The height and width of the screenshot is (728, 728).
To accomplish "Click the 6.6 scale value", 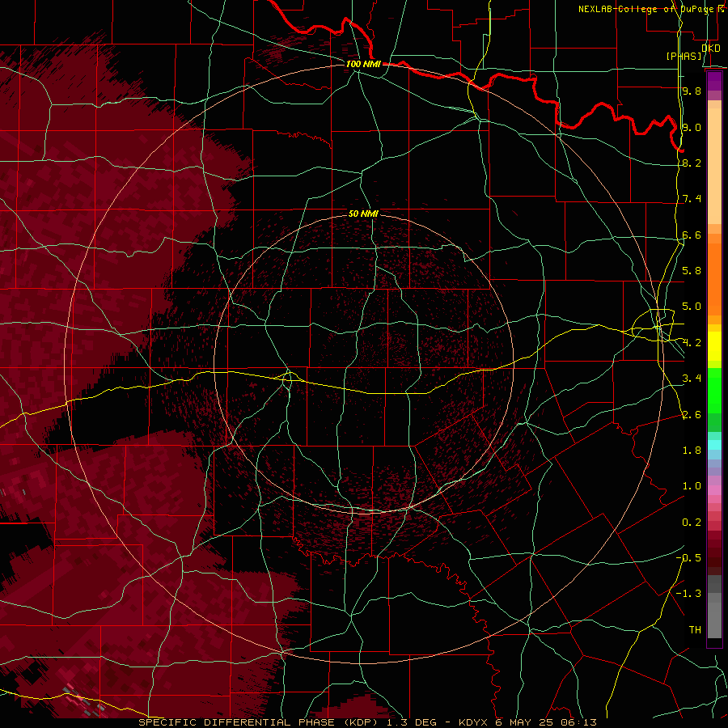I will pyautogui.click(x=692, y=235).
